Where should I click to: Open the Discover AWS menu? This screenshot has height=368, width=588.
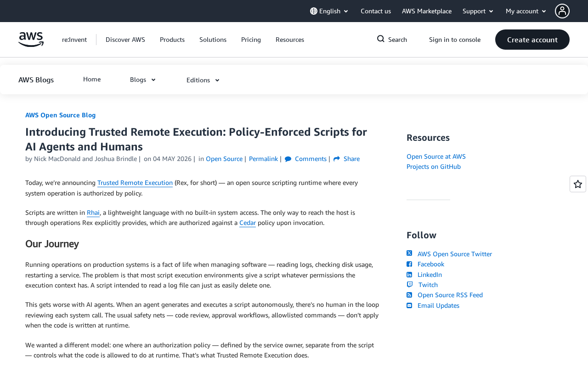[125, 40]
